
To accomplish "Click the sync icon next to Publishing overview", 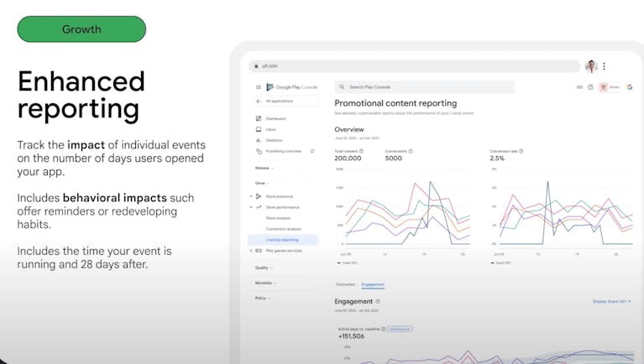I will (x=312, y=152).
